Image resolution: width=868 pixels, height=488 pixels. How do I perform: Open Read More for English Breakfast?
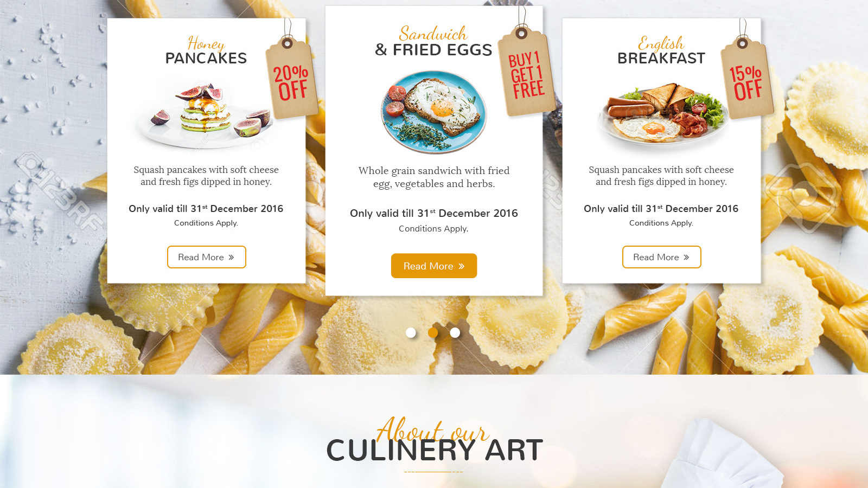click(x=661, y=257)
